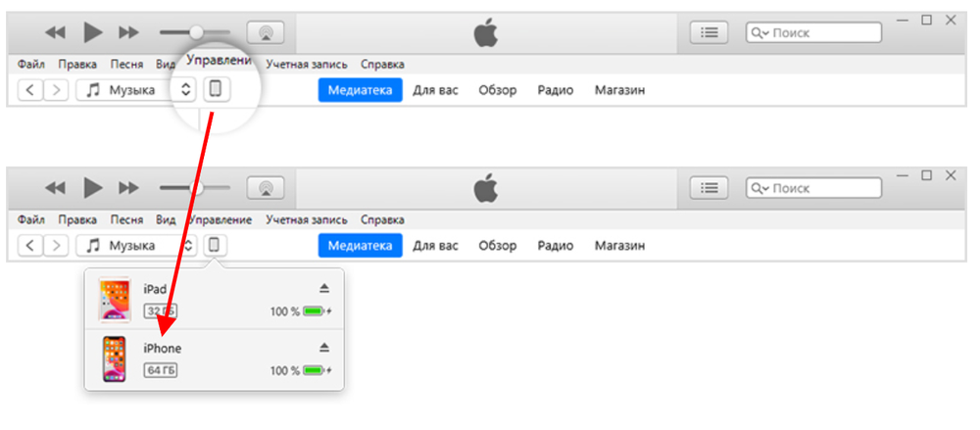
Task: Click fast-forward in the upper iTunes window
Action: point(128,32)
